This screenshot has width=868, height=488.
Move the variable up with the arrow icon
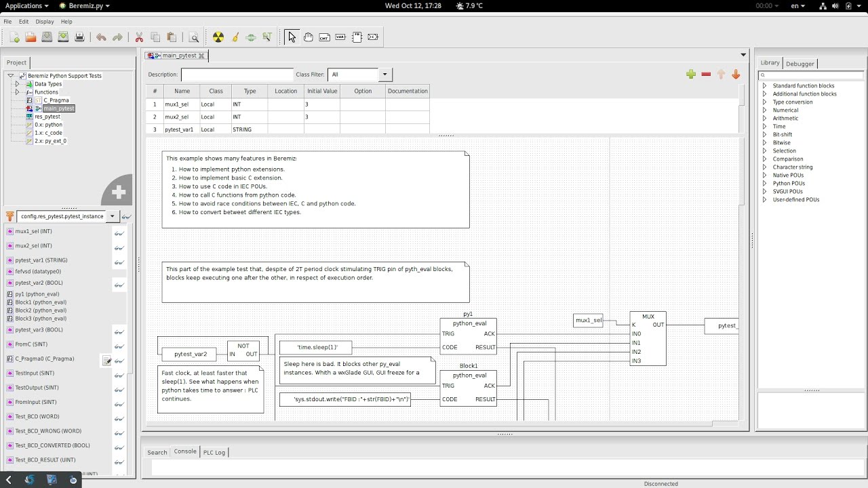pos(721,74)
